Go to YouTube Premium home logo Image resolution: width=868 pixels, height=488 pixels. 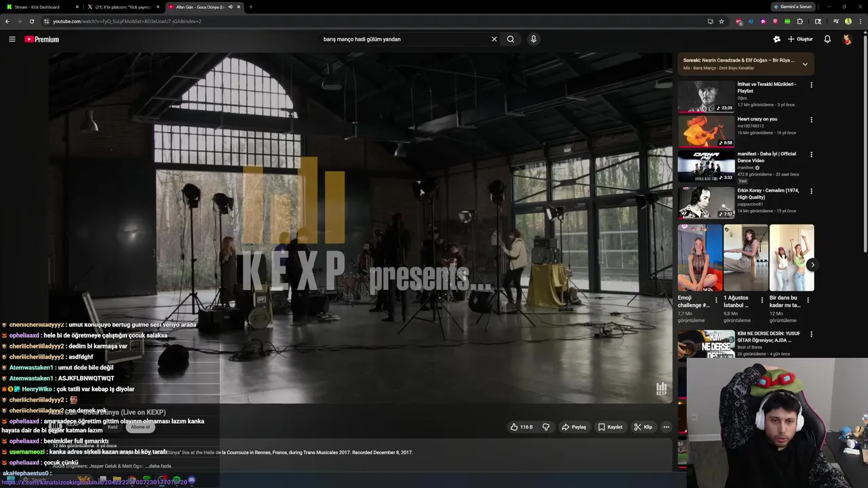pos(42,39)
